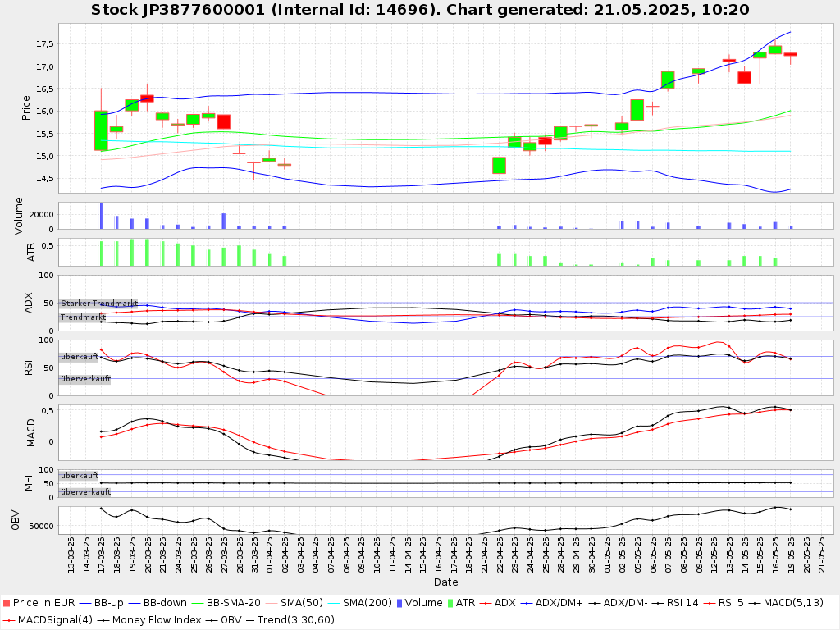The image size is (840, 630).
Task: Select the MACDSignal(4) legend entry
Action: (x=47, y=620)
